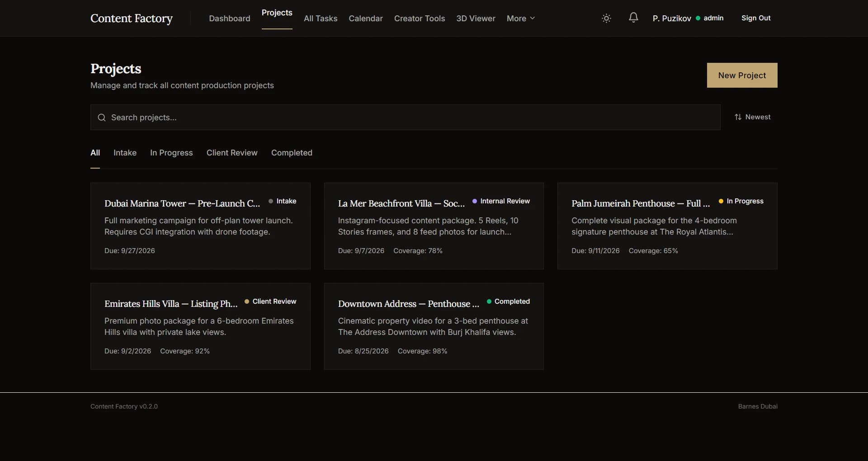Viewport: 868px width, 461px height.
Task: Click 'Content Factory v0.2.0' footer text
Action: point(124,406)
